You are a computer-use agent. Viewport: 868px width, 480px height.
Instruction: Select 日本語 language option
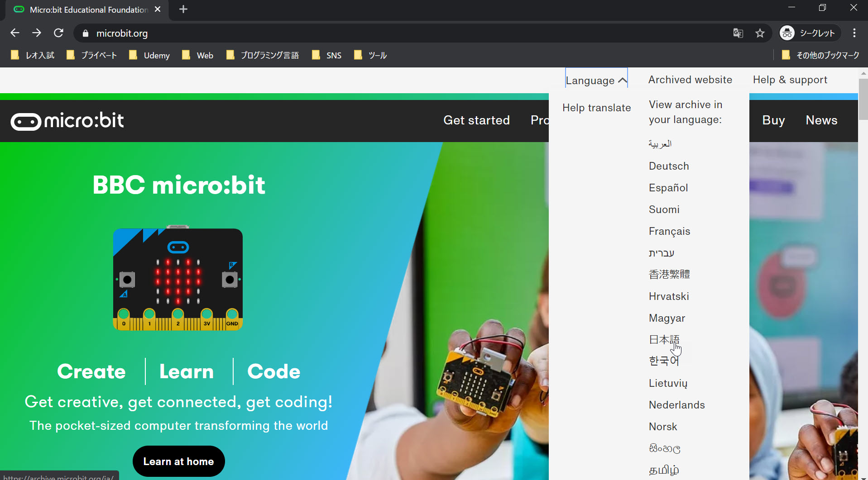(x=664, y=339)
